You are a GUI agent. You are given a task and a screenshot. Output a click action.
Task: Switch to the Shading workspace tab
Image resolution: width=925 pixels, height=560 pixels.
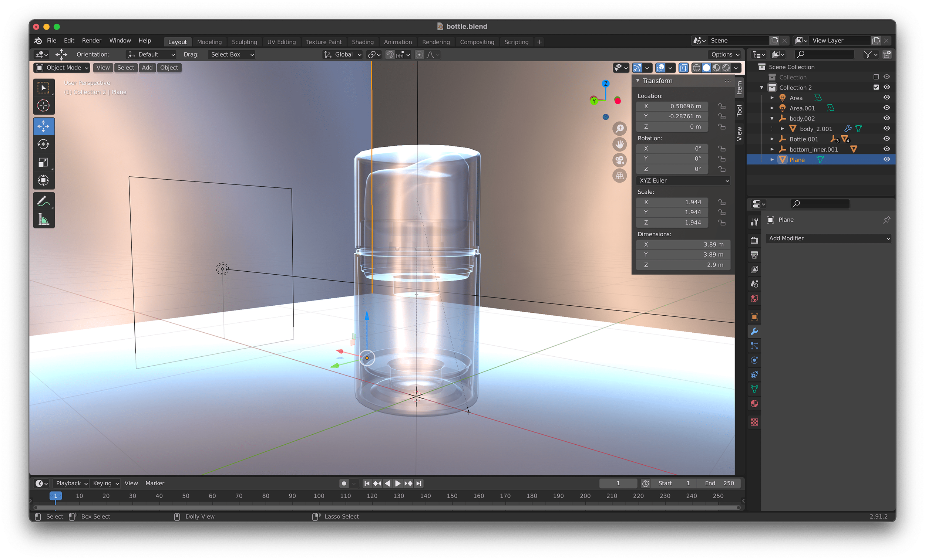(362, 42)
